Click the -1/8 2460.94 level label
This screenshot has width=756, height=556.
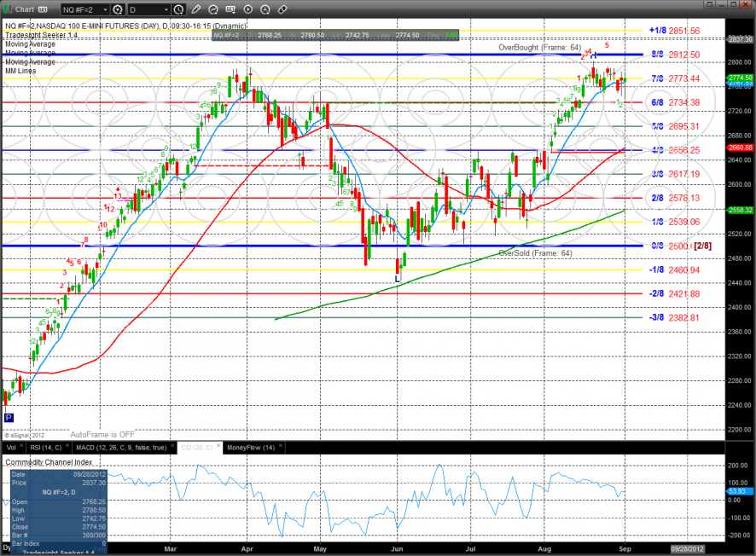tap(674, 269)
